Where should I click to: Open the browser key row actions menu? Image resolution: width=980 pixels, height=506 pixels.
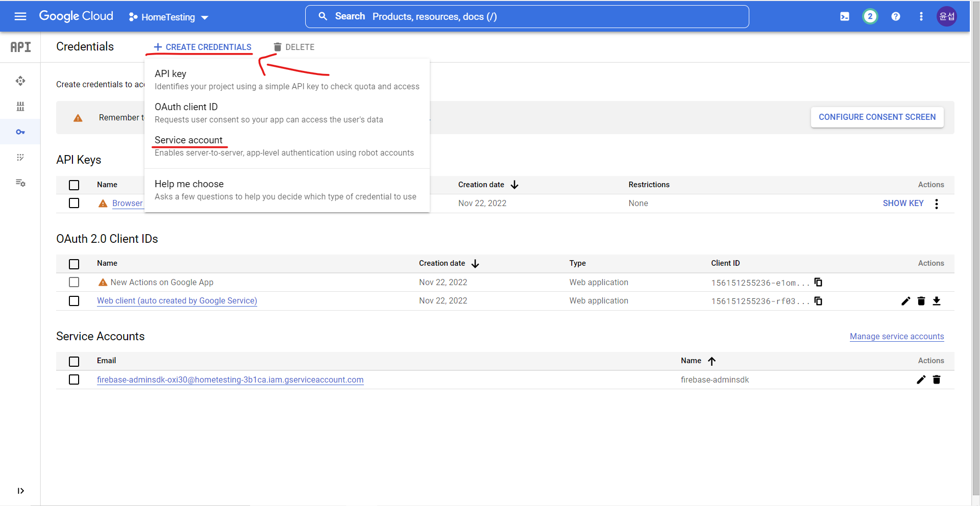937,204
